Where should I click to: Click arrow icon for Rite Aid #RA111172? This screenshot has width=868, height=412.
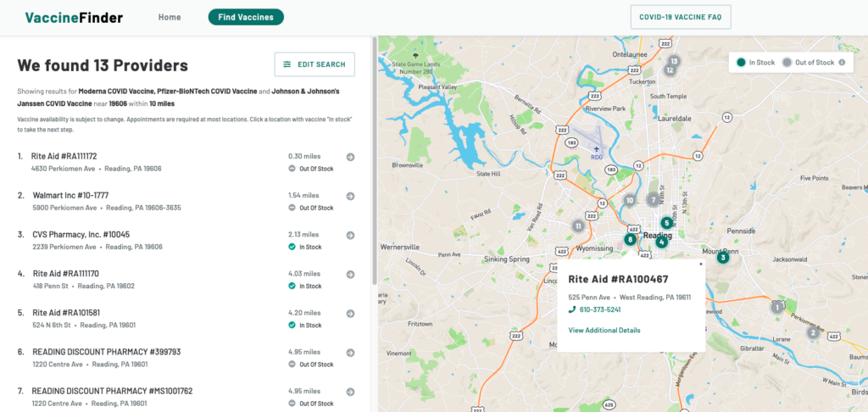click(350, 157)
